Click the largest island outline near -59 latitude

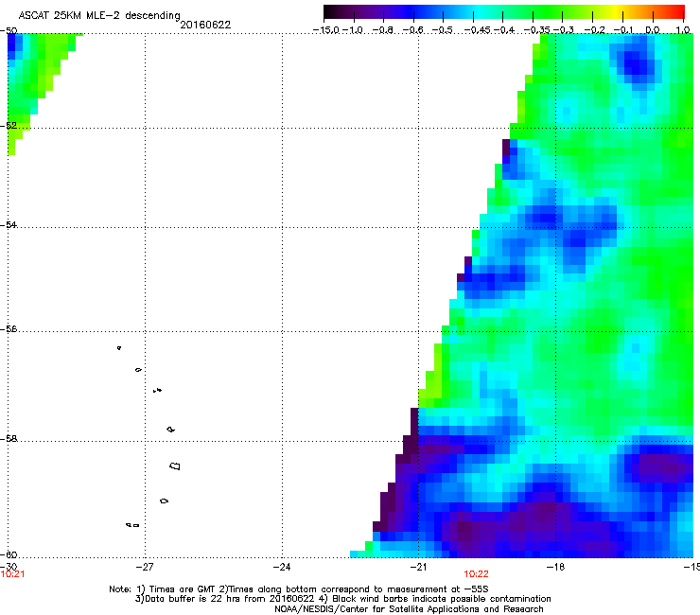175,466
